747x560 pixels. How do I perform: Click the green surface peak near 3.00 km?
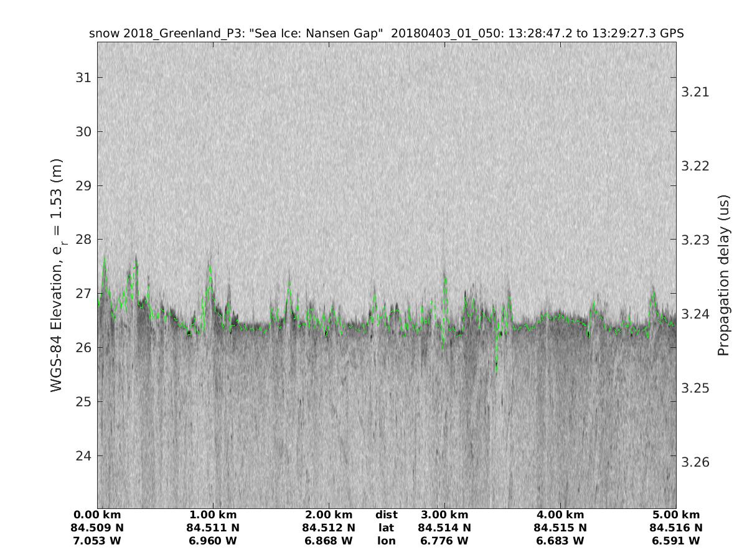click(445, 278)
